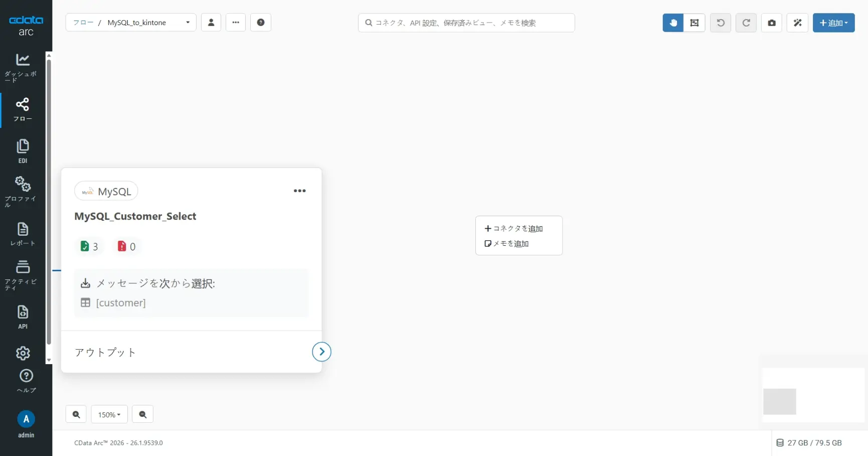The image size is (868, 456).
Task: Open the Activity (アクティビティ) sidebar item
Action: pos(23,274)
